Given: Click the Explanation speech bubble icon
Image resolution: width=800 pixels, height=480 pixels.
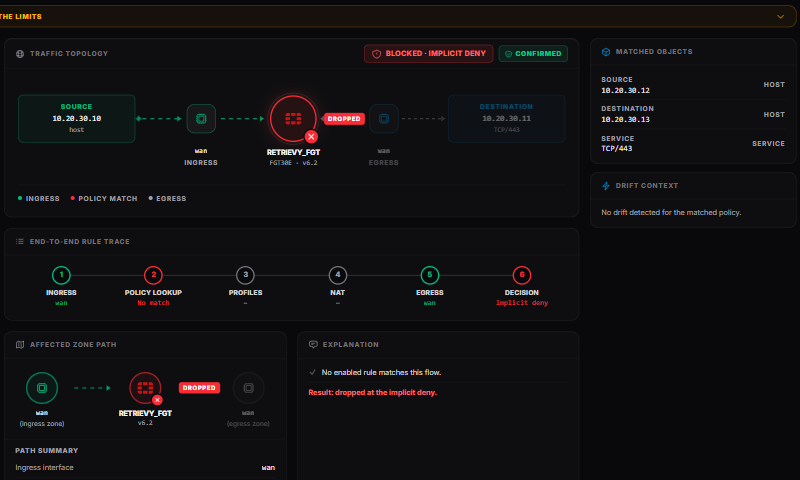Looking at the screenshot, I should (313, 344).
